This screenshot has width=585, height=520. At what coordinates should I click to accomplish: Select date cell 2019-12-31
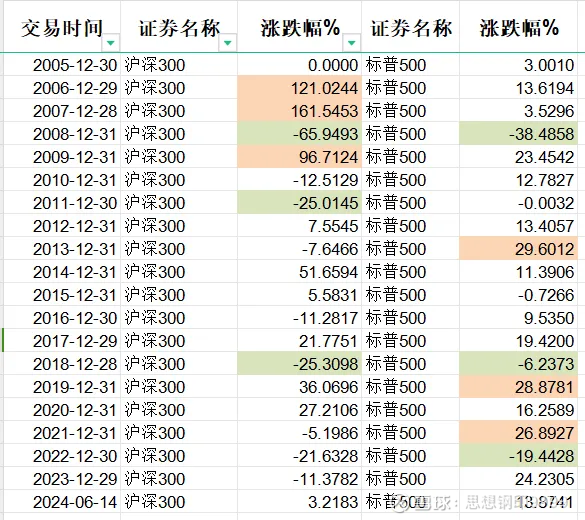(x=62, y=387)
